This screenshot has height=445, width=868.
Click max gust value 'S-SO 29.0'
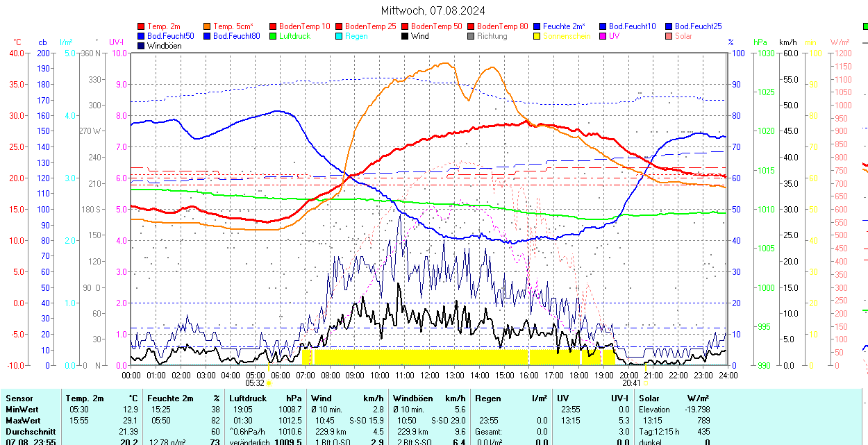(x=448, y=421)
